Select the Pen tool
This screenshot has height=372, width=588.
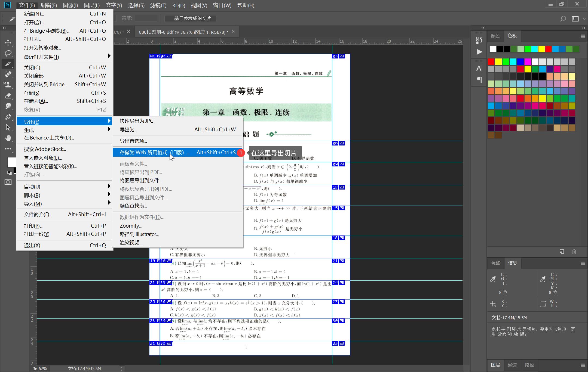pyautogui.click(x=8, y=117)
